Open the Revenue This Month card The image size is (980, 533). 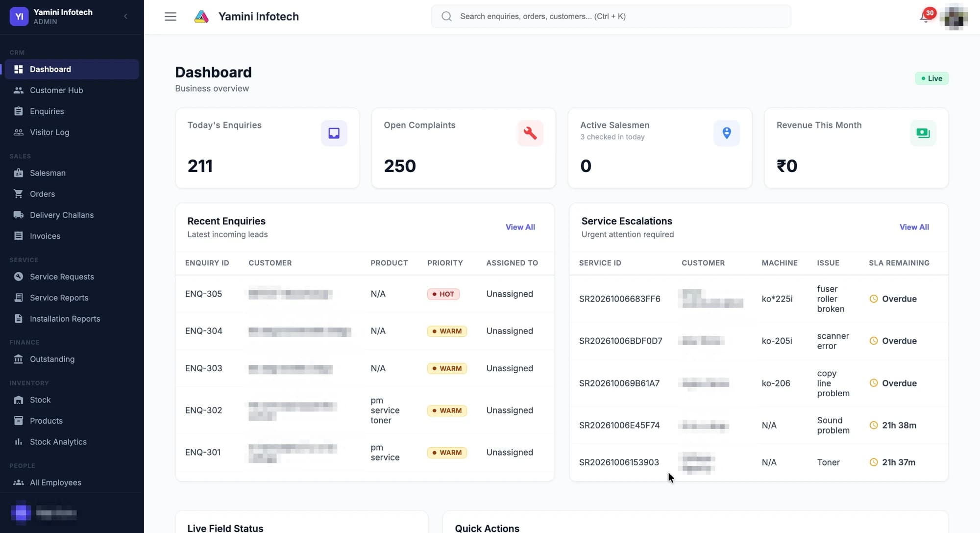point(857,148)
